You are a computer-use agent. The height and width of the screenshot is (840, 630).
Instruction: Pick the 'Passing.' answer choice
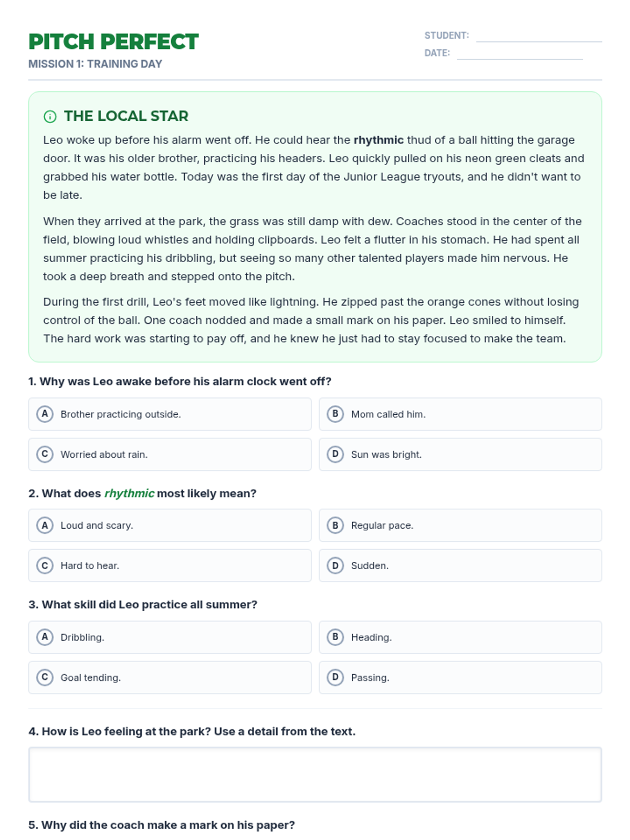(x=460, y=678)
